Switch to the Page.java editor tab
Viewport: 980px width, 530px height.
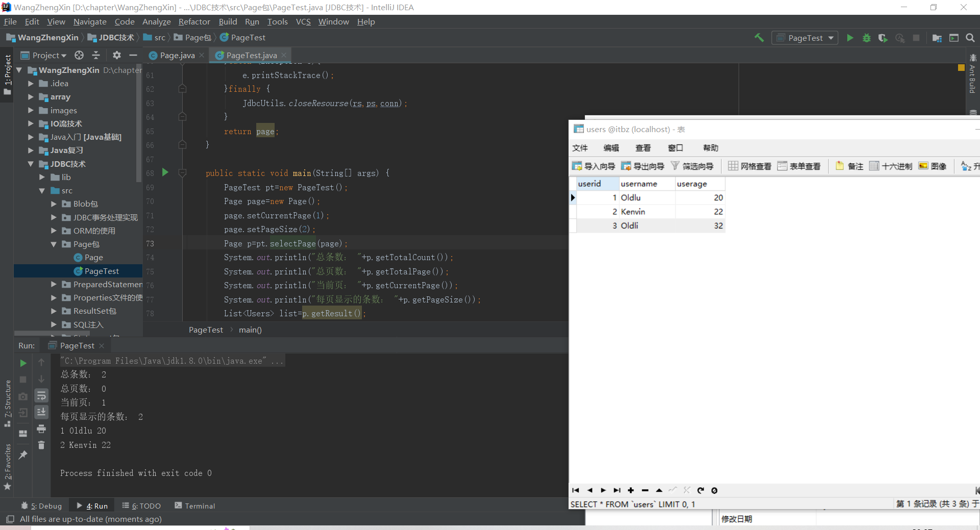177,55
